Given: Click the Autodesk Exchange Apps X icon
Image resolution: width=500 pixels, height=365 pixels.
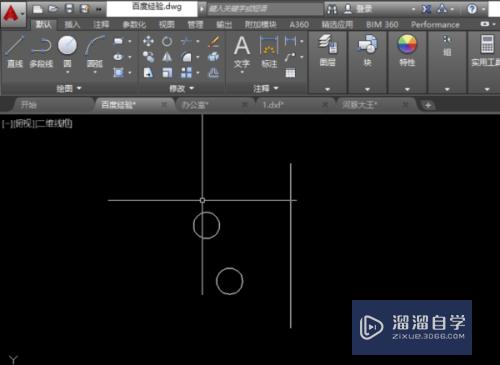Looking at the screenshot, I should [x=426, y=9].
